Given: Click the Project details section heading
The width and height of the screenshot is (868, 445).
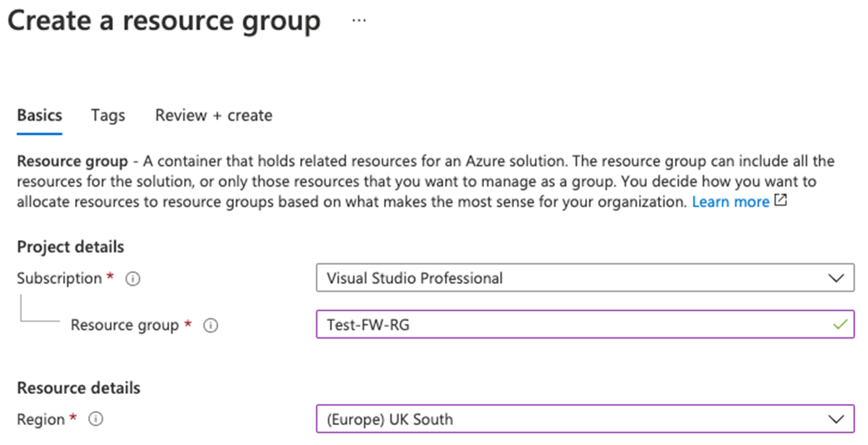Looking at the screenshot, I should point(70,247).
